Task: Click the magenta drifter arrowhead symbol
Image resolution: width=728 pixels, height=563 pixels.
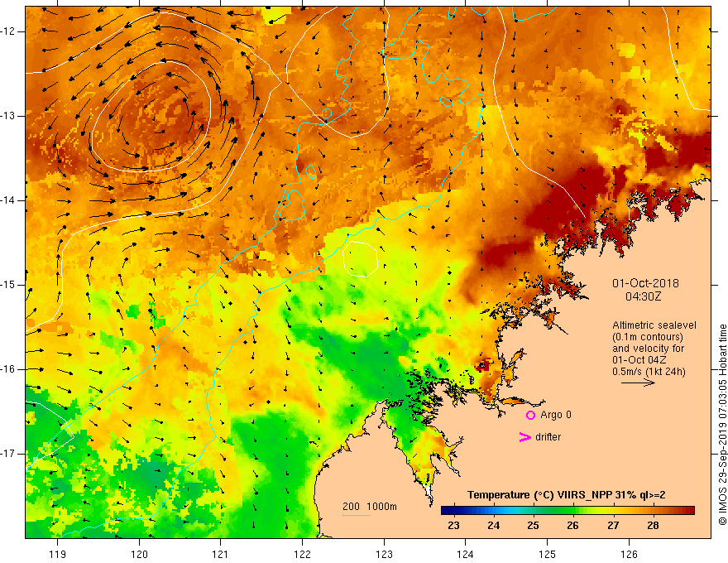Action: point(524,437)
